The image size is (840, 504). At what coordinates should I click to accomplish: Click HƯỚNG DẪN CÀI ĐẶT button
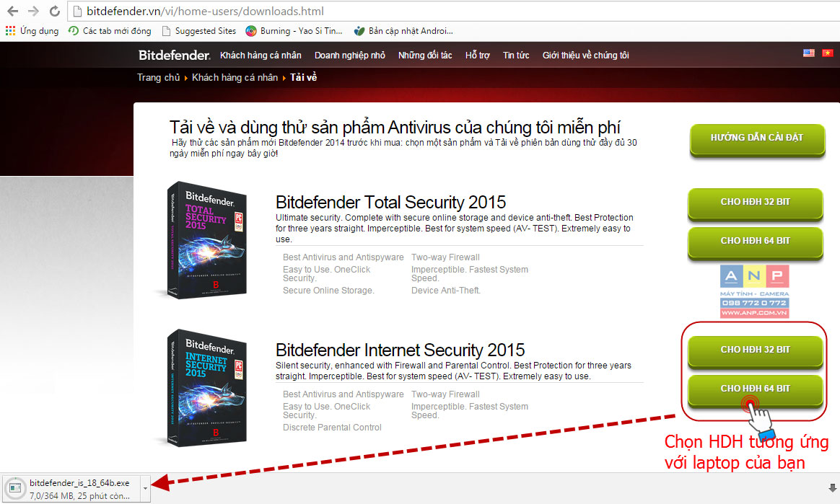coord(757,138)
